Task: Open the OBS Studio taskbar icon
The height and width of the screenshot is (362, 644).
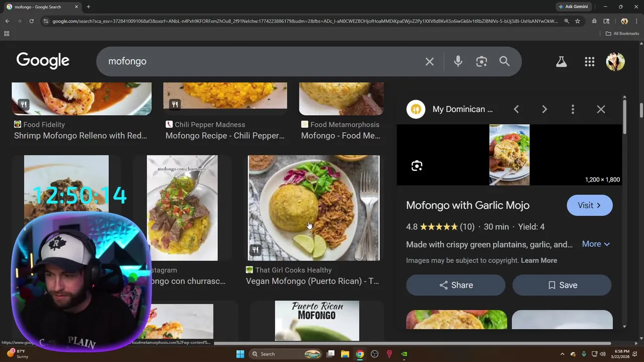Action: (374, 354)
